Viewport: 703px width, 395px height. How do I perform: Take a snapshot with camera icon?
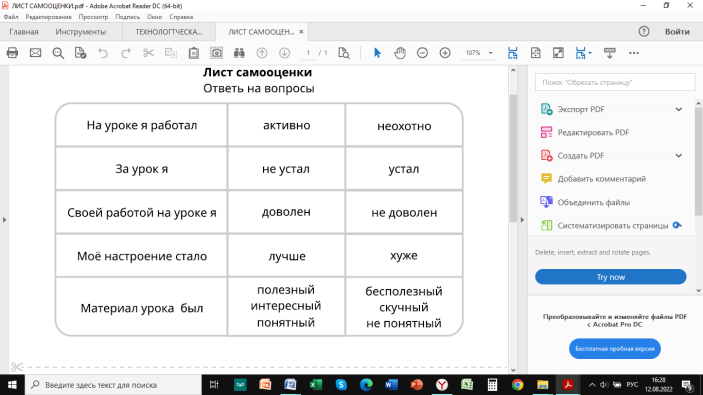tap(217, 53)
